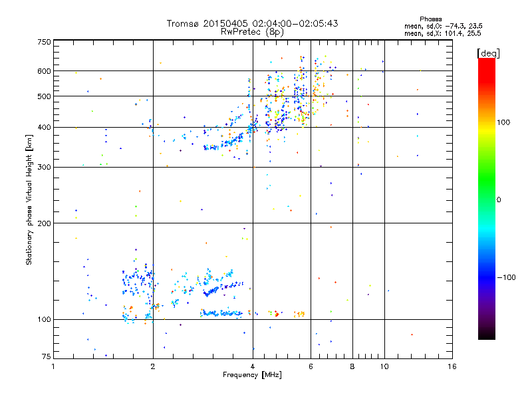Viewport: 532px width, 399px height.
Task: Click the "Stationary phase Virtual Height [km]" axis title
Action: pos(29,199)
